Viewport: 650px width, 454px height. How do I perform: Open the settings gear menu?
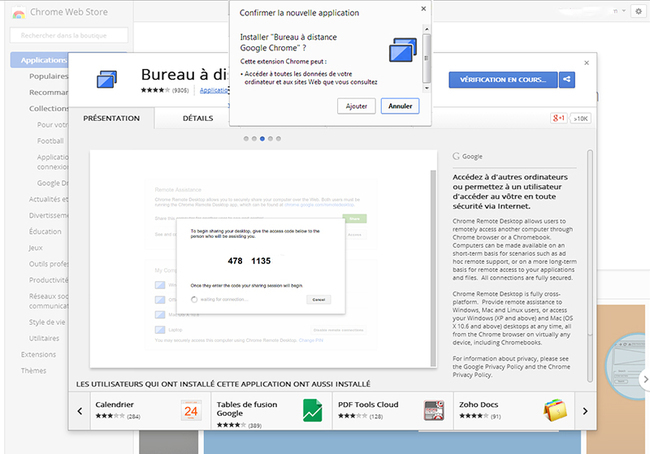(638, 12)
